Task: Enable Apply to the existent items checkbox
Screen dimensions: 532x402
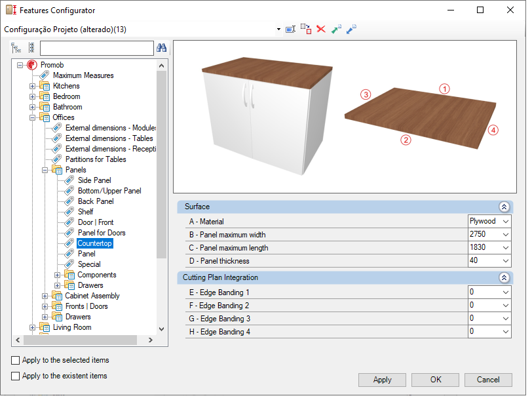Action: pyautogui.click(x=15, y=376)
